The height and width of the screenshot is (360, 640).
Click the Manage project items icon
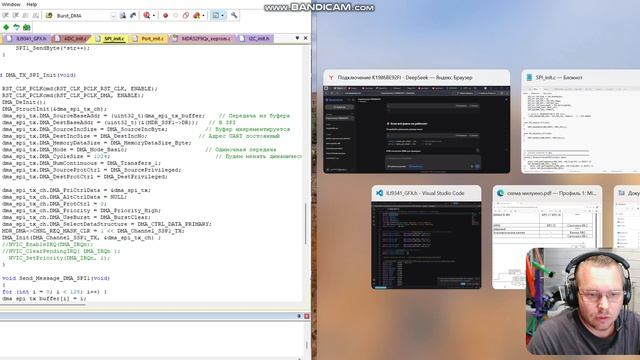click(x=133, y=16)
